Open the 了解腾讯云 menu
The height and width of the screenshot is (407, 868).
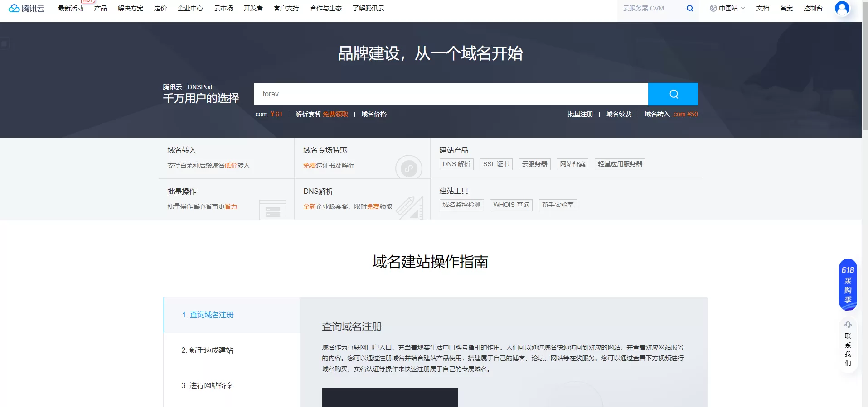point(369,8)
